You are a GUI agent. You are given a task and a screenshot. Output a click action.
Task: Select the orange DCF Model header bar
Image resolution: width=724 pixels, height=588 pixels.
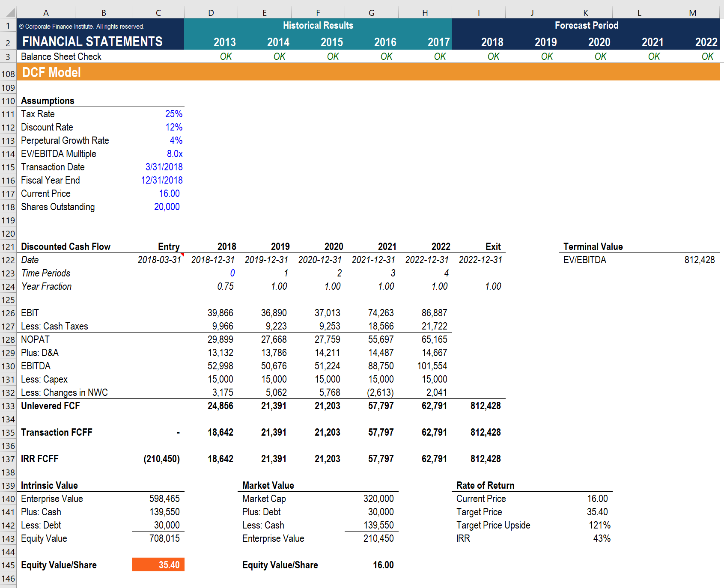tap(368, 72)
